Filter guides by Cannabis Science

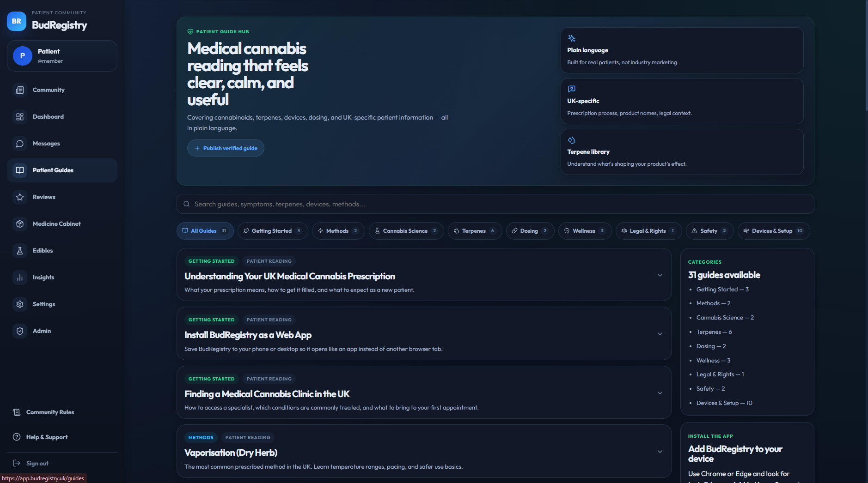tap(406, 231)
